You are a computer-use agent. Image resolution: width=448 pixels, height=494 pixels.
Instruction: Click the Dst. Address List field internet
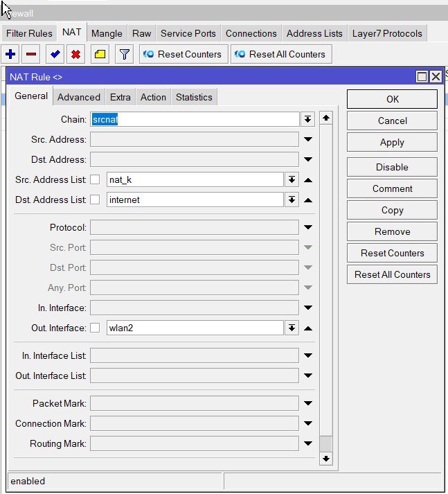[195, 200]
